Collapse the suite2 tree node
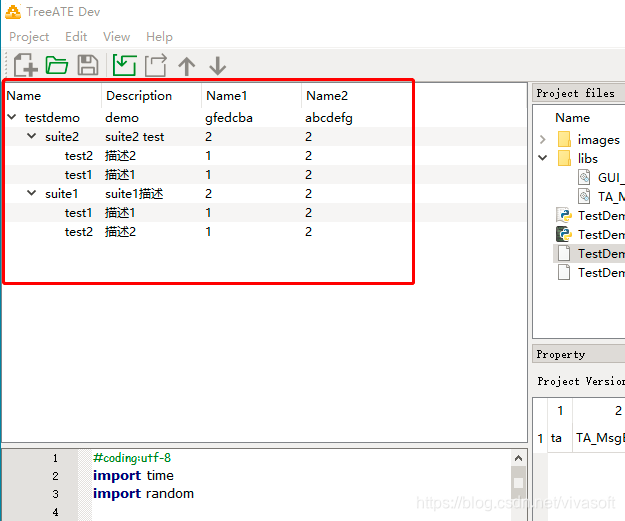 coord(31,136)
